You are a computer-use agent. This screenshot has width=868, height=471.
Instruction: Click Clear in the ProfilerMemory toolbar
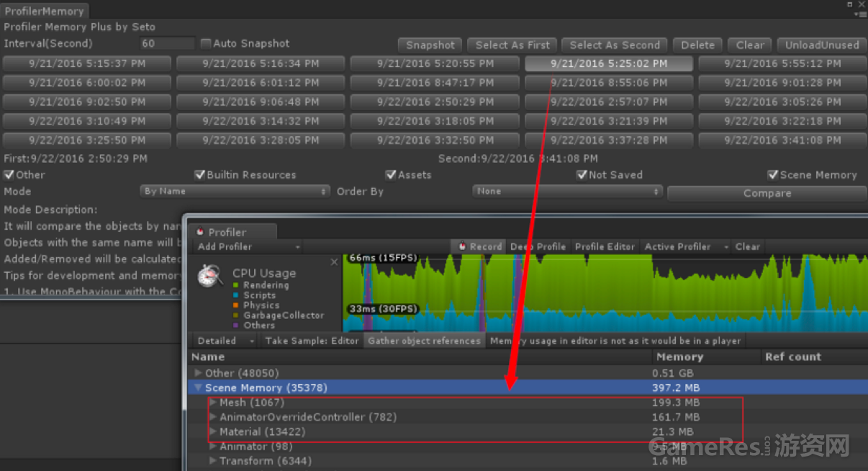tap(750, 45)
